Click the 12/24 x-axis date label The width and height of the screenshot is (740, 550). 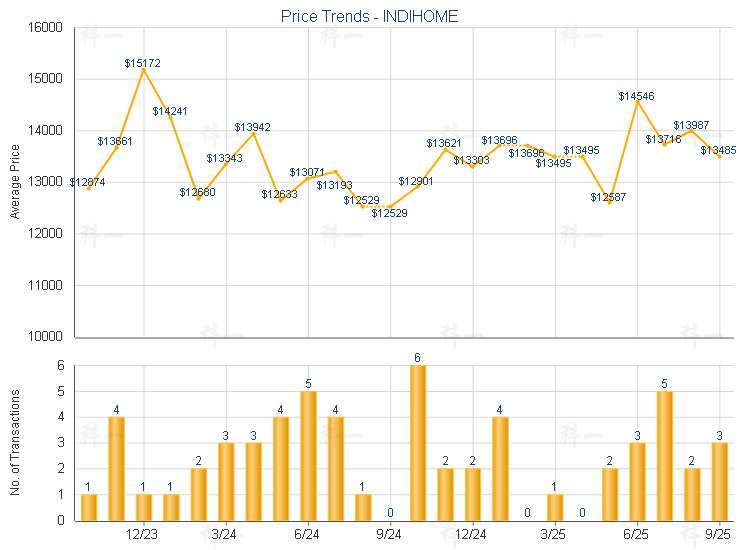coord(471,534)
